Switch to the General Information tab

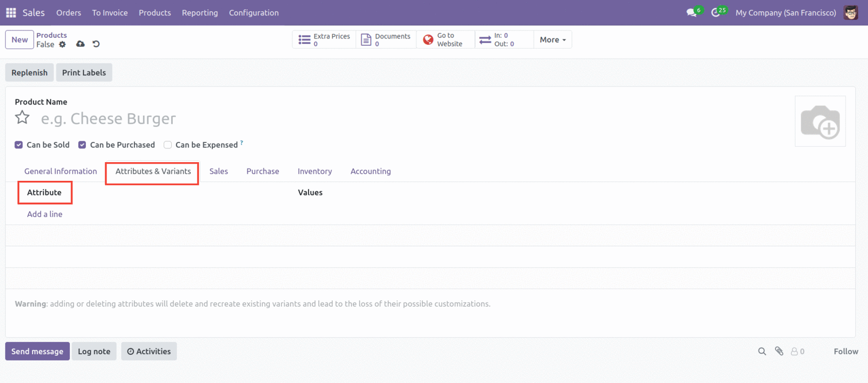61,171
